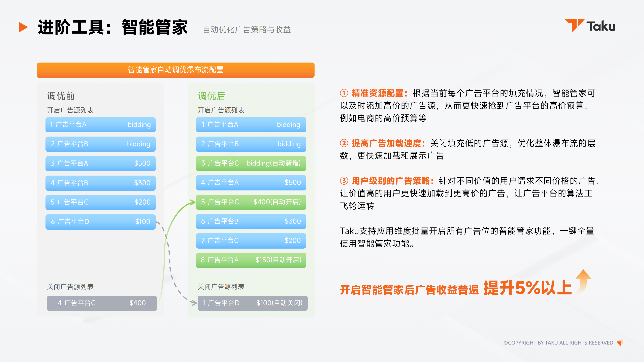The image size is (644, 362).
Task: Select green row 8 广告平台A $150(自动开启)
Action: 251,260
